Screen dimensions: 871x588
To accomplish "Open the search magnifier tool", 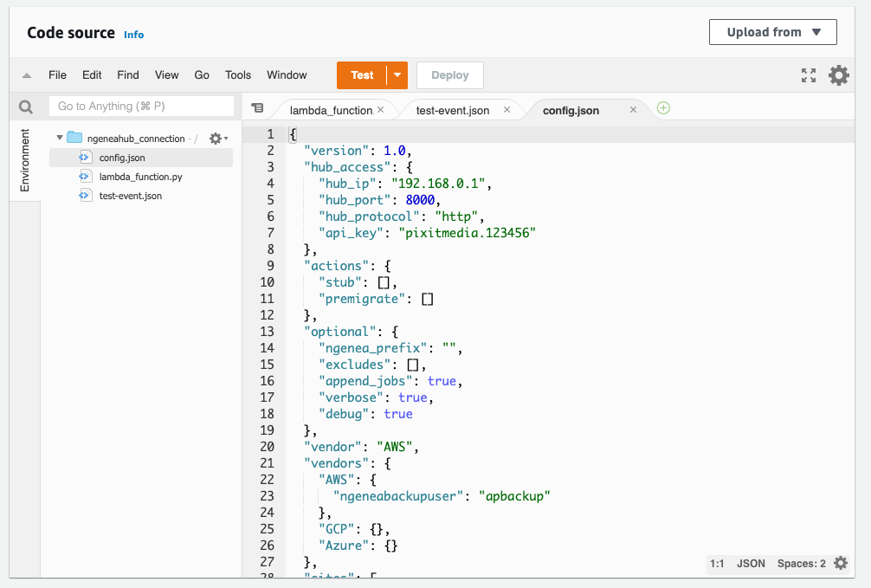I will click(25, 106).
